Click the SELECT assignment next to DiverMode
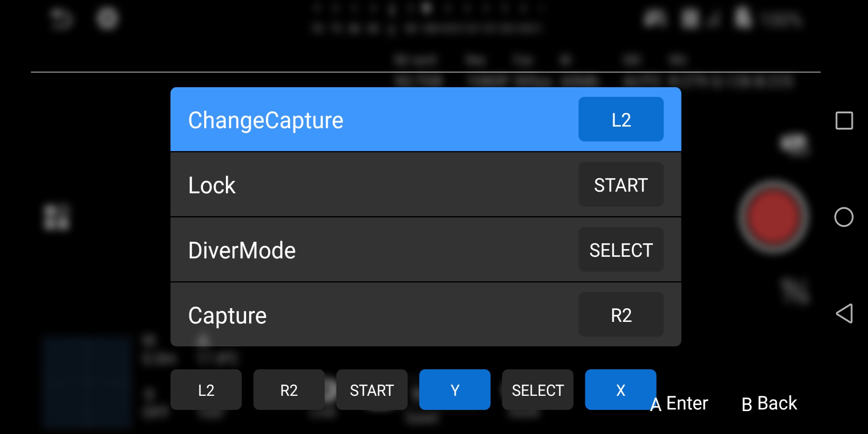 [621, 250]
